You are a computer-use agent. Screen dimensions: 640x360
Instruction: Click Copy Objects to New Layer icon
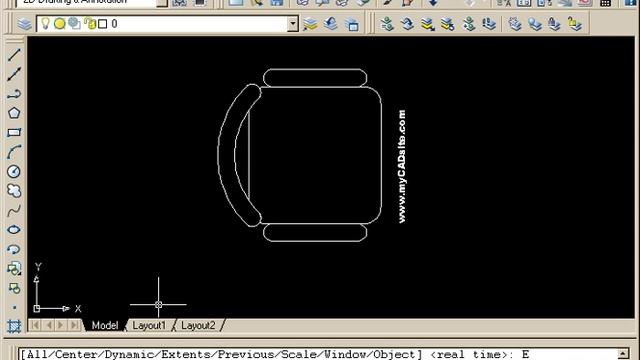469,24
